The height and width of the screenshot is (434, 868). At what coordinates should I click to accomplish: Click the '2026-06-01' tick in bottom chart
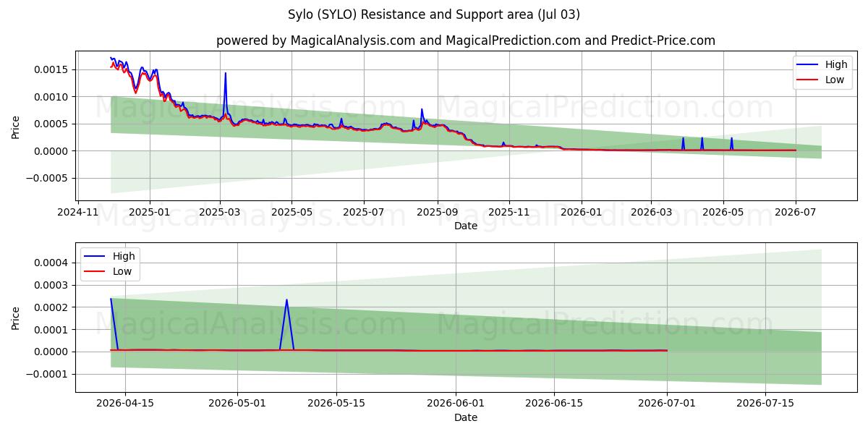(456, 404)
